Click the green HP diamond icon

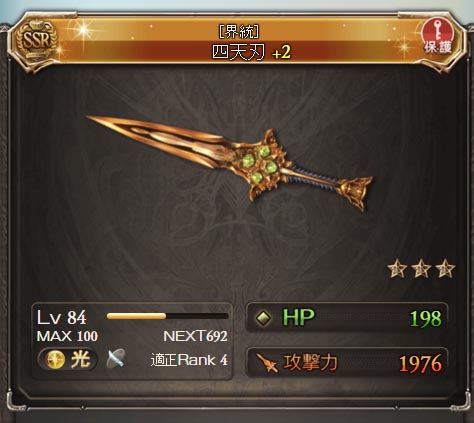(x=264, y=318)
